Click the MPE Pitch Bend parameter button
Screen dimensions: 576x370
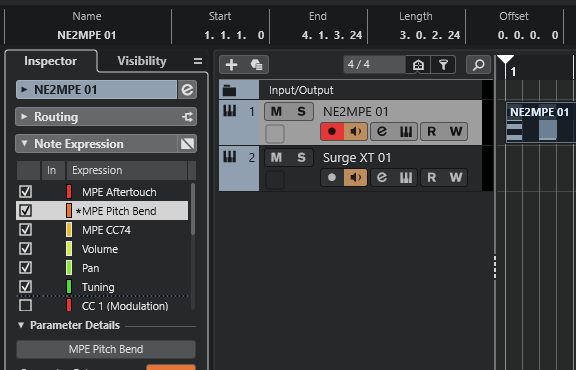106,349
